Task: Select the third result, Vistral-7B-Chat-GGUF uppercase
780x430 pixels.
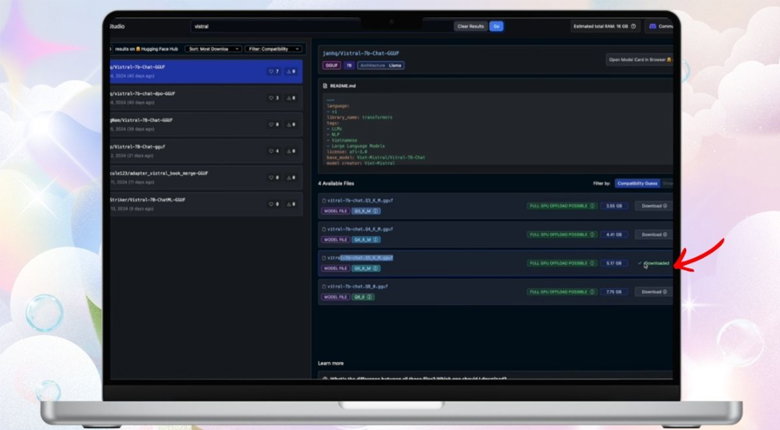Action: pyautogui.click(x=206, y=124)
